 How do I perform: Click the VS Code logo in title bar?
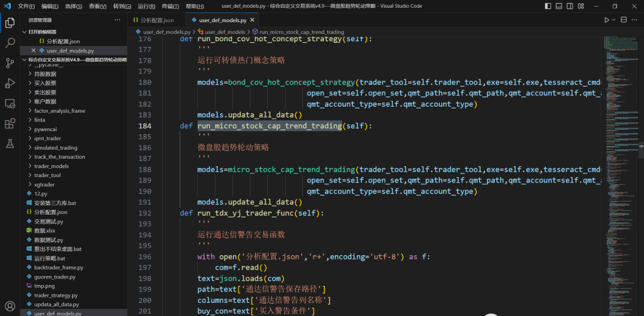click(7, 6)
